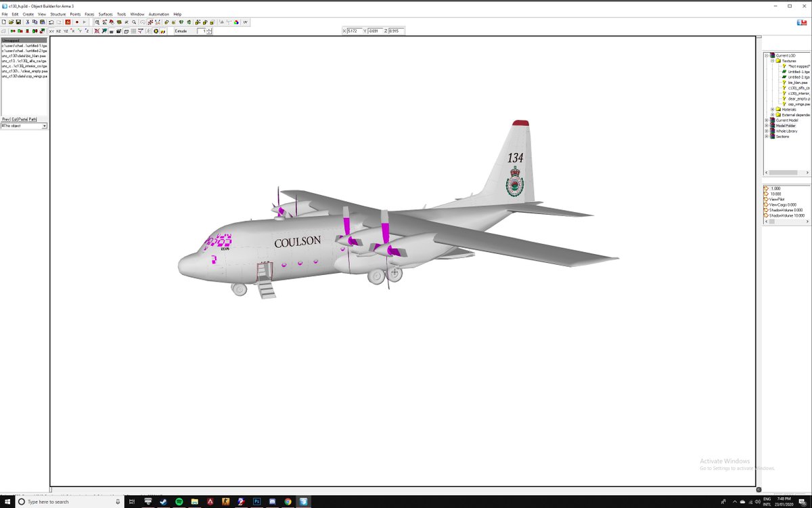Click the Z coordinate field
Image resolution: width=812 pixels, height=508 pixels.
click(397, 31)
